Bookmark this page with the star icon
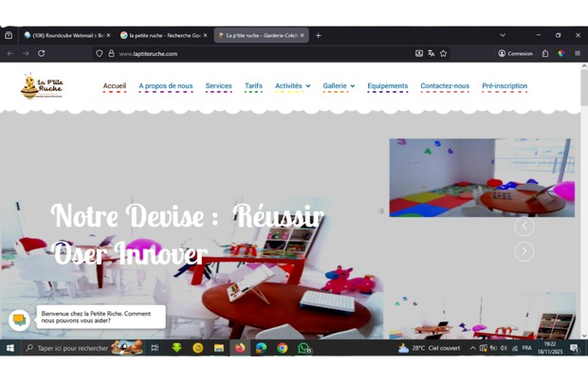 443,53
